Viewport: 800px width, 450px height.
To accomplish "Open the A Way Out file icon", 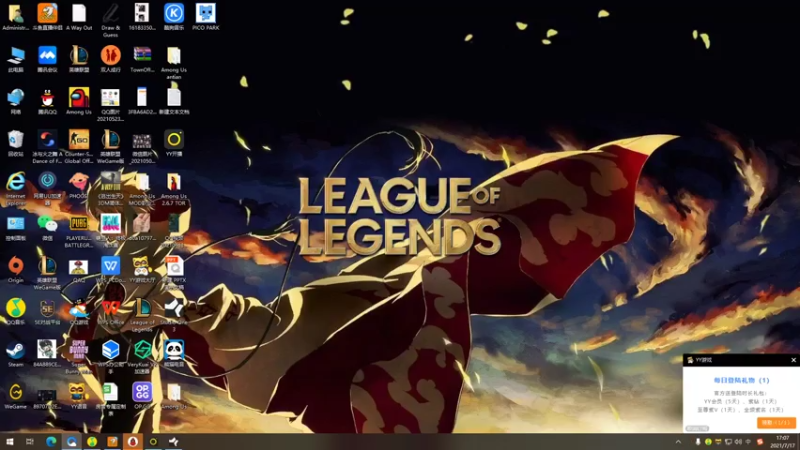I will tap(79, 14).
